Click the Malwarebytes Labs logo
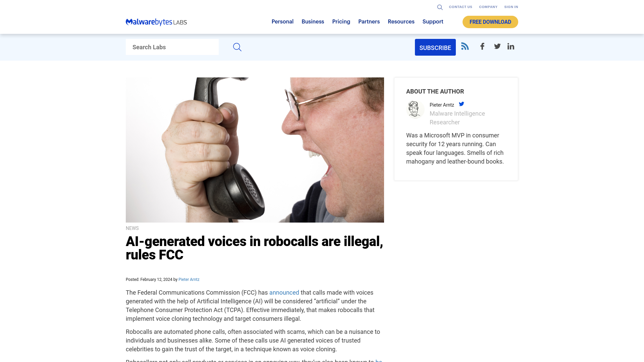 click(156, 22)
